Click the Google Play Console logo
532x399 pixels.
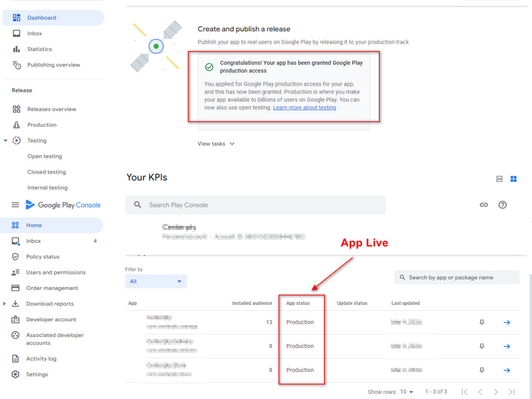coord(63,205)
